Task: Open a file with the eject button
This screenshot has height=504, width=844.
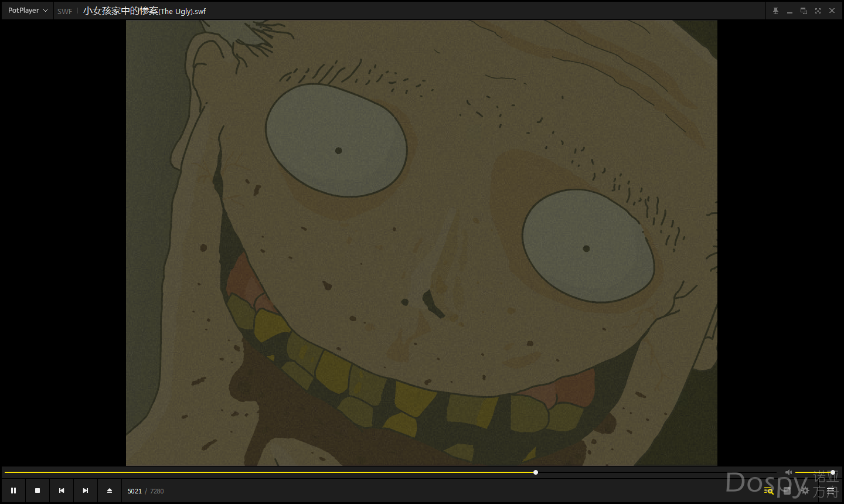Action: pos(110,491)
